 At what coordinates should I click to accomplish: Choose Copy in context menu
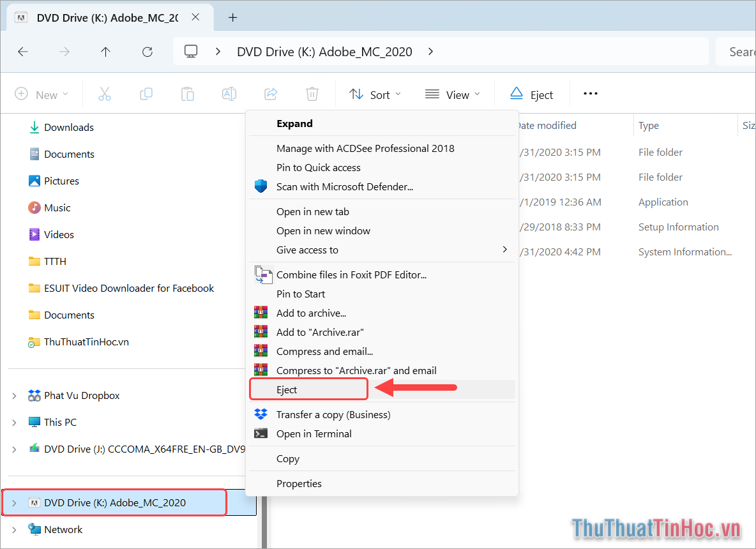[382, 459]
